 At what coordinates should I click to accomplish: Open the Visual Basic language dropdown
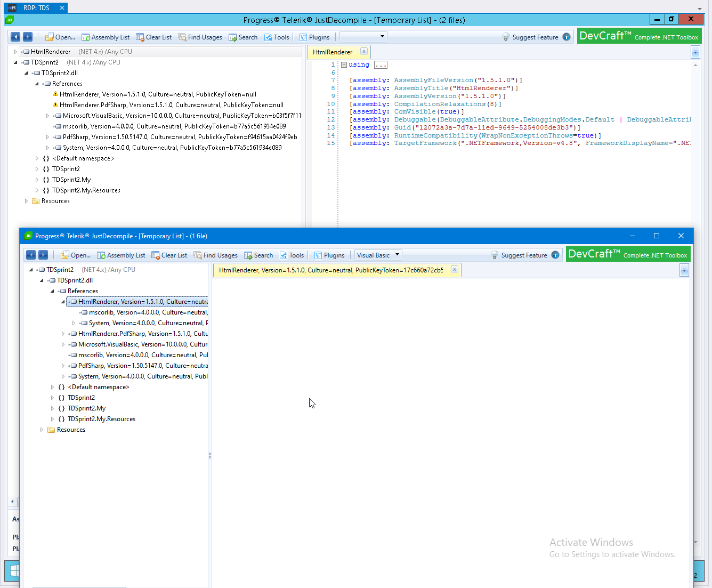coord(378,255)
